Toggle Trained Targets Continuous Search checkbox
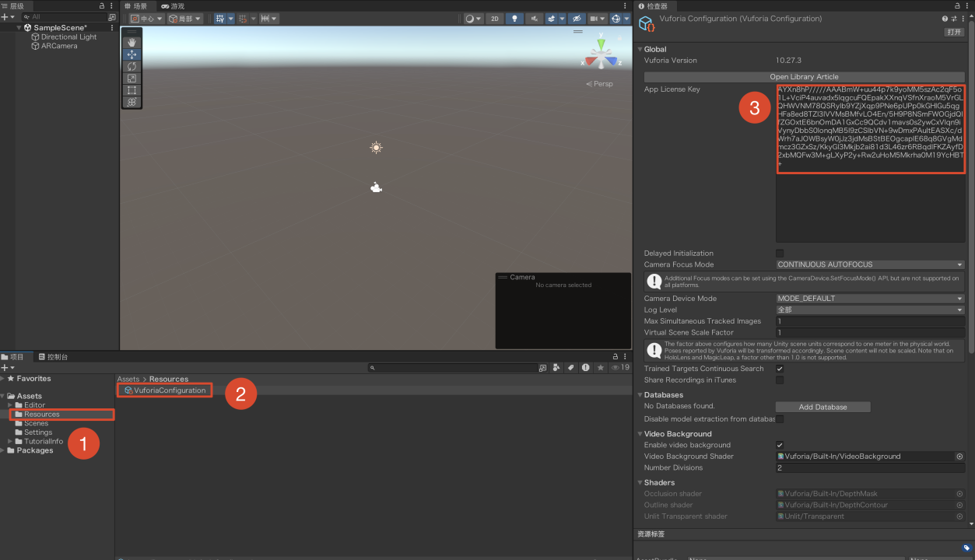This screenshot has width=975, height=560. [780, 369]
